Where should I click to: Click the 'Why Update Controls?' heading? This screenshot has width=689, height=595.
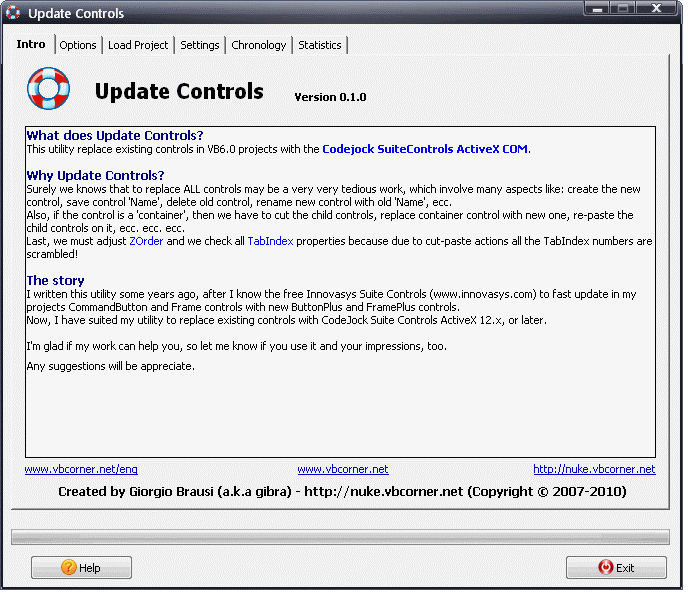95,175
